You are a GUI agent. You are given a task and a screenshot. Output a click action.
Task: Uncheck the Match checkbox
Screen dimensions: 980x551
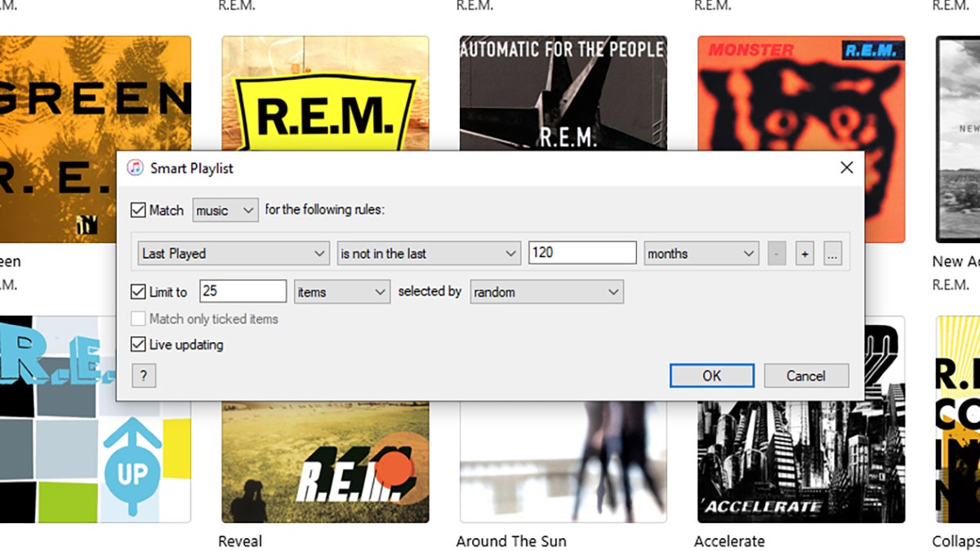coord(139,210)
